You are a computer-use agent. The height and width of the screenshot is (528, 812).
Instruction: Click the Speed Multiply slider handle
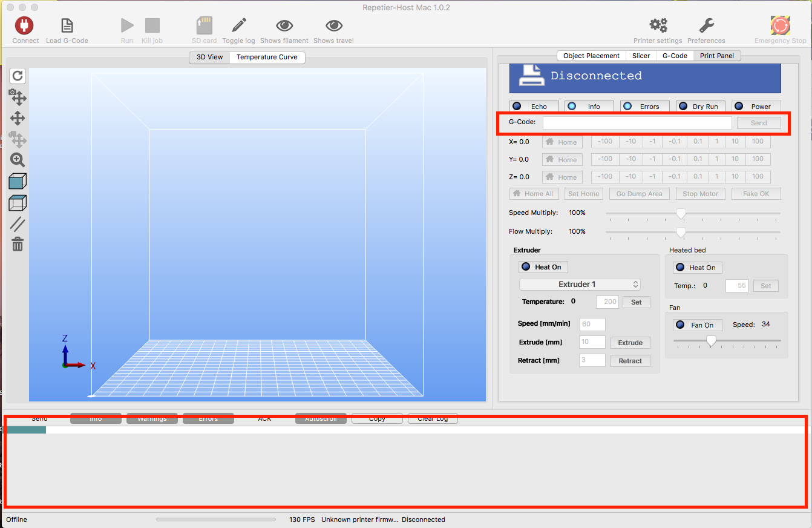point(681,213)
